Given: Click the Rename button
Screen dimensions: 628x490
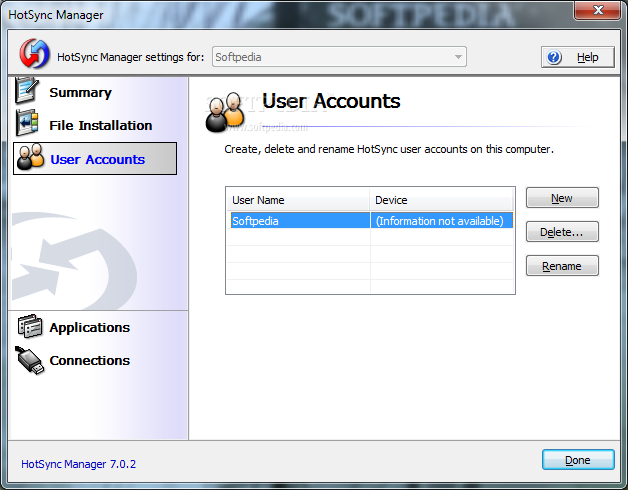Looking at the screenshot, I should (562, 266).
